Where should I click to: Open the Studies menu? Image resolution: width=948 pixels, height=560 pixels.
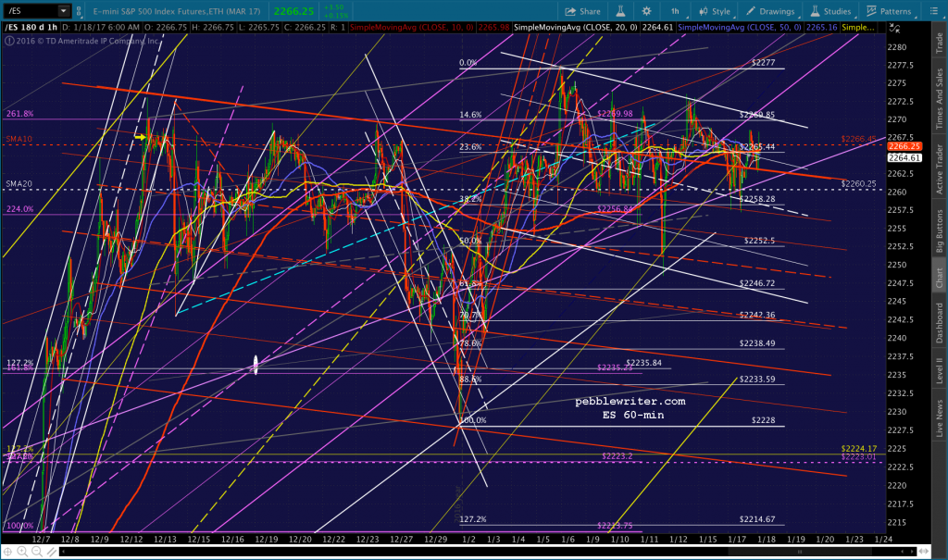[x=830, y=11]
